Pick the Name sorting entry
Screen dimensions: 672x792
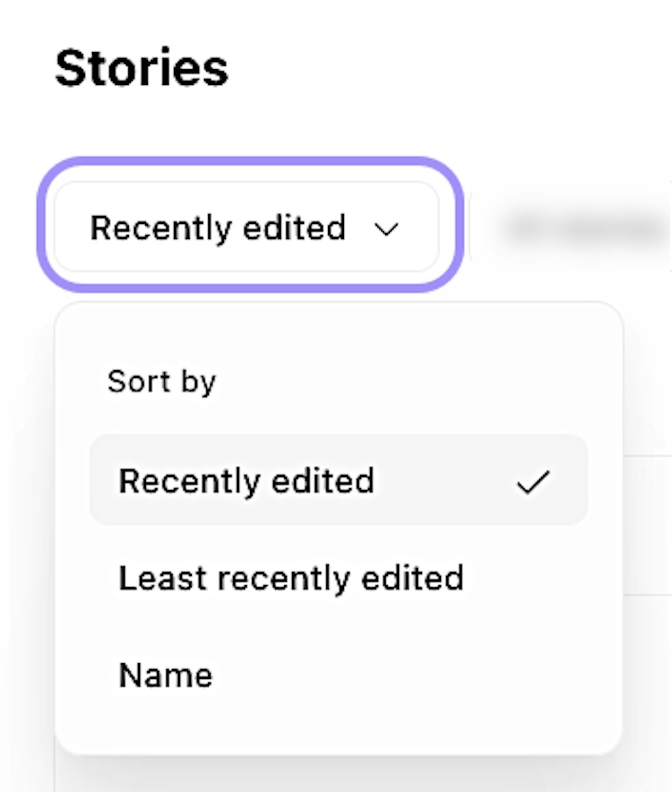pos(166,675)
